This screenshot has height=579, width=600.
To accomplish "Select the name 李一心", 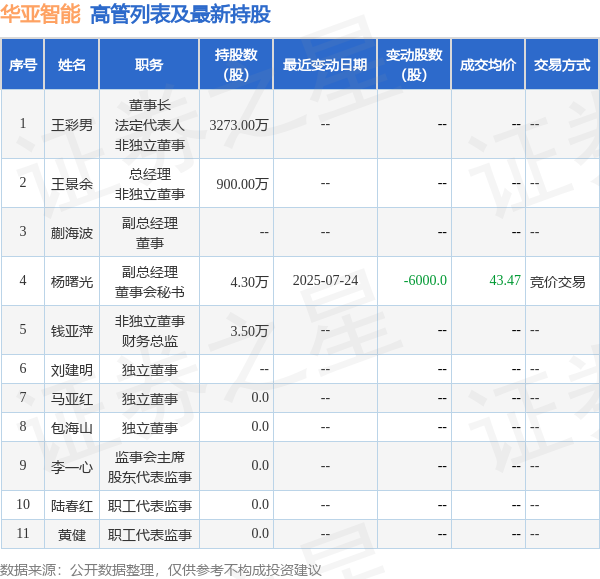I will pyautogui.click(x=72, y=467).
